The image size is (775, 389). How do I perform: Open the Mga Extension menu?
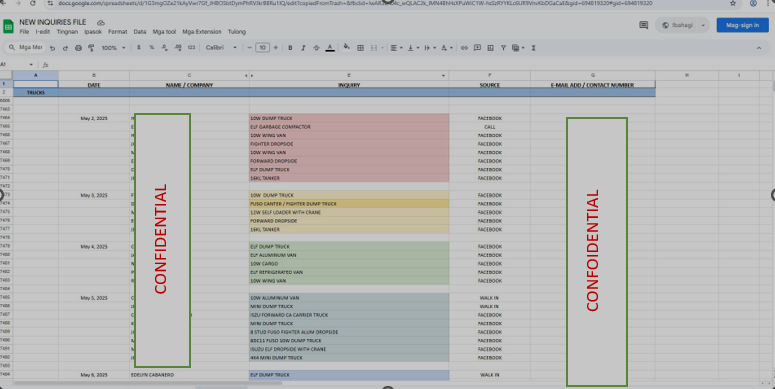(202, 32)
